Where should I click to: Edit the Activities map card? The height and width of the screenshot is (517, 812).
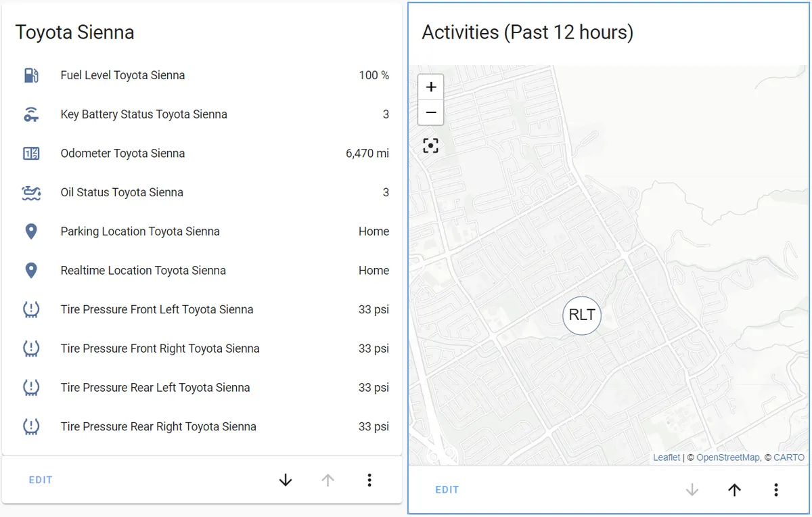point(447,490)
